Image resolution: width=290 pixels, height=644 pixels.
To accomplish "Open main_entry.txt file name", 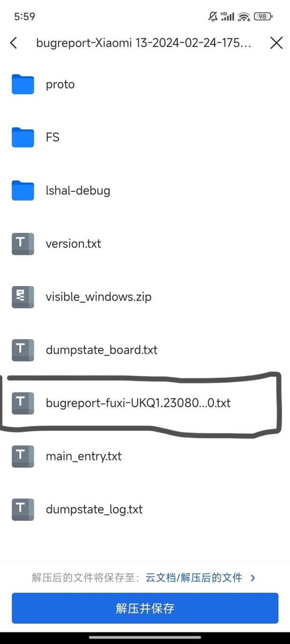I will (84, 456).
